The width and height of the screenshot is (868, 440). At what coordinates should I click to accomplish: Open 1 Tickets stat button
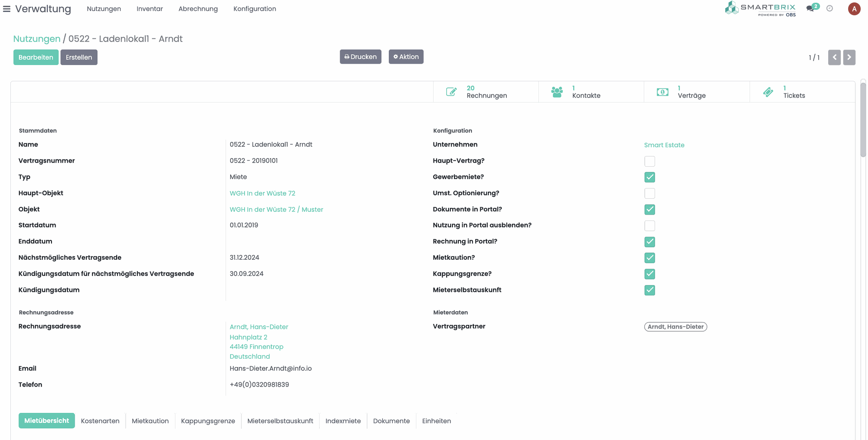[x=802, y=92]
